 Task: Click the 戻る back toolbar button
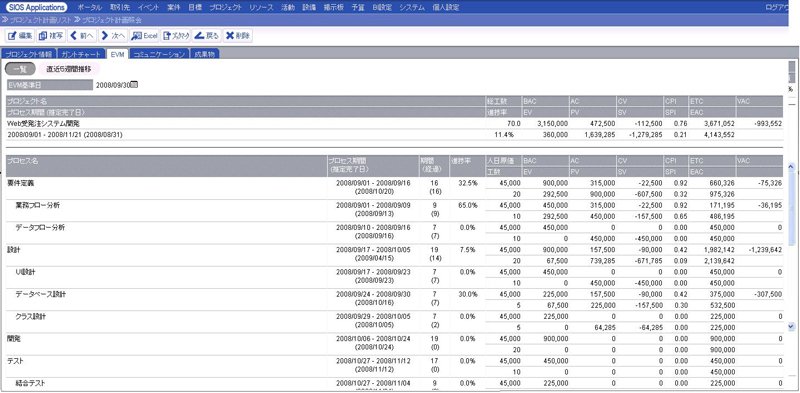coord(207,36)
